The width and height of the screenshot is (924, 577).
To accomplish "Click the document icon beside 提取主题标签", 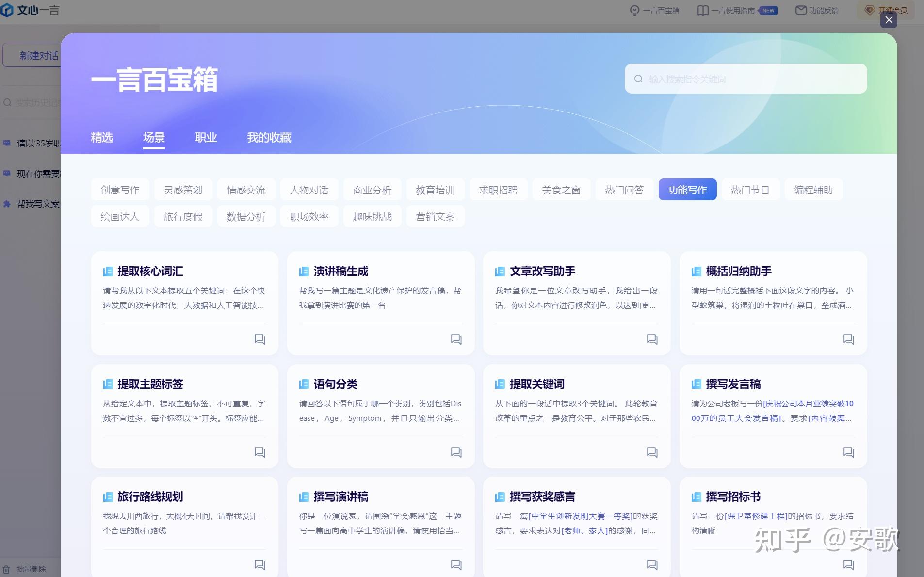I will point(108,385).
